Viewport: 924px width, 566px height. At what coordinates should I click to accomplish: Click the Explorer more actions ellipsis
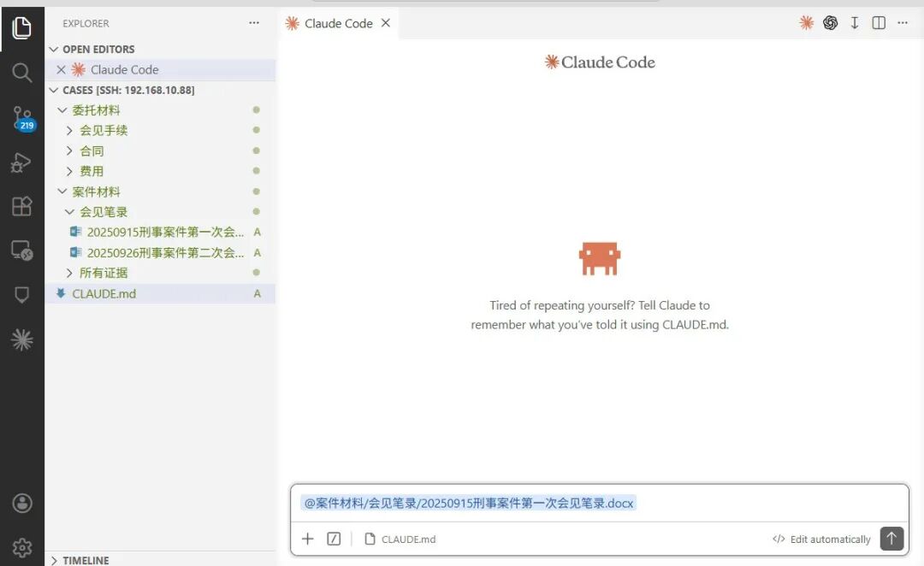(x=254, y=23)
